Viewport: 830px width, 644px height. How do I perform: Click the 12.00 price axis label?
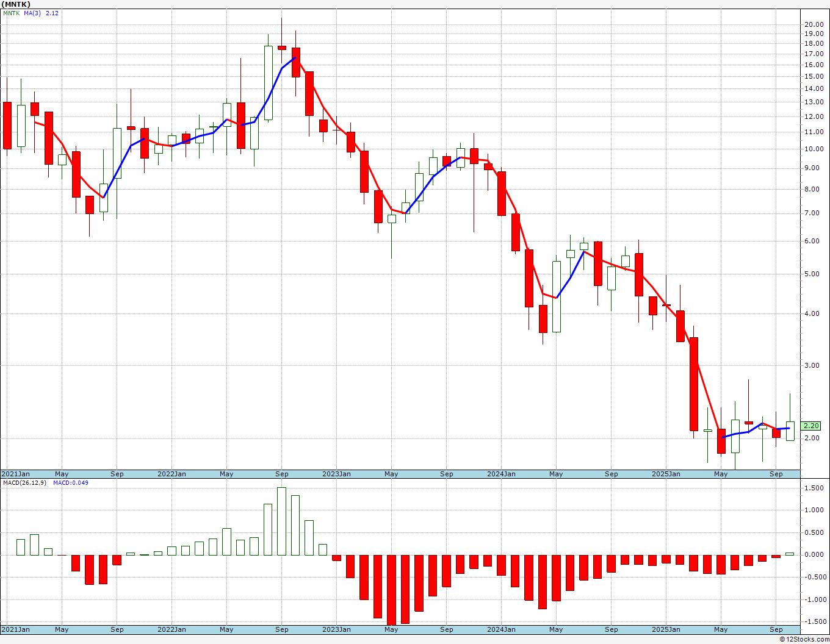pos(814,116)
